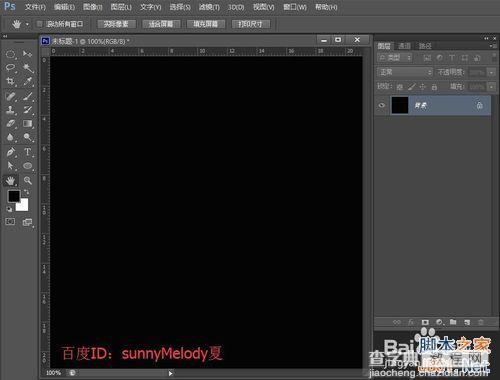The height and width of the screenshot is (380, 500).
Task: Toggle smart object layer filter
Action: pos(477,58)
